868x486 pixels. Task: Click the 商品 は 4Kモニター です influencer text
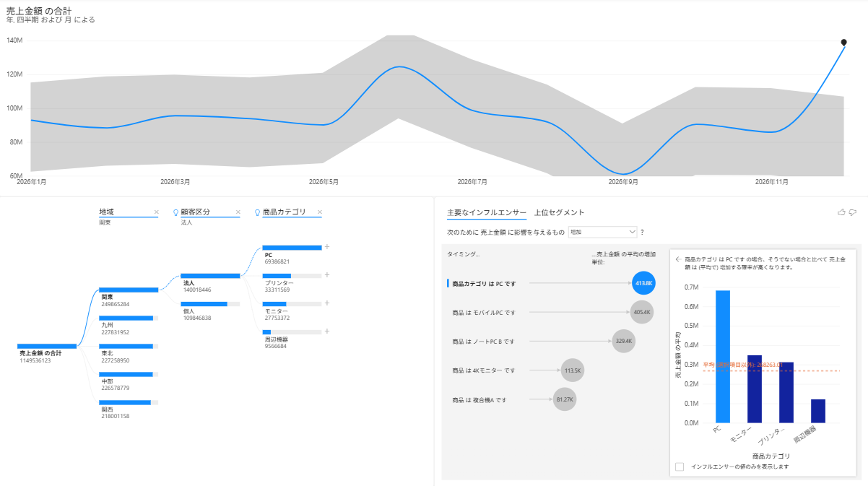point(484,370)
